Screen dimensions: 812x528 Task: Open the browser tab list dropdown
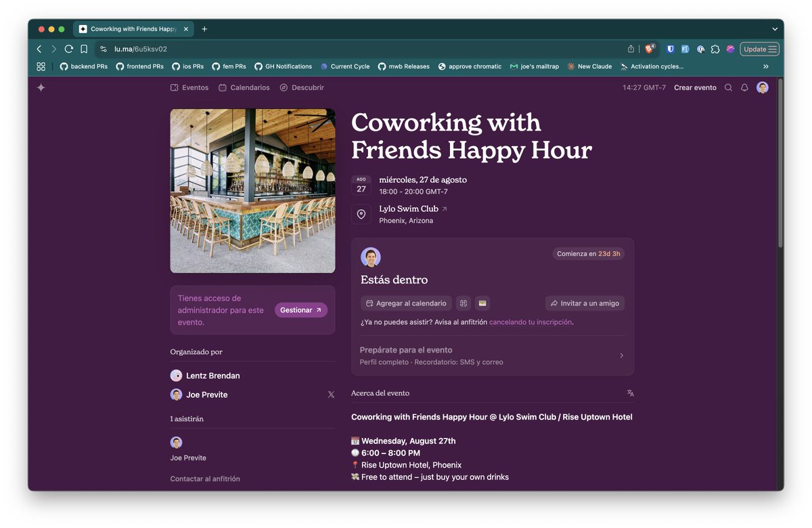coord(774,29)
